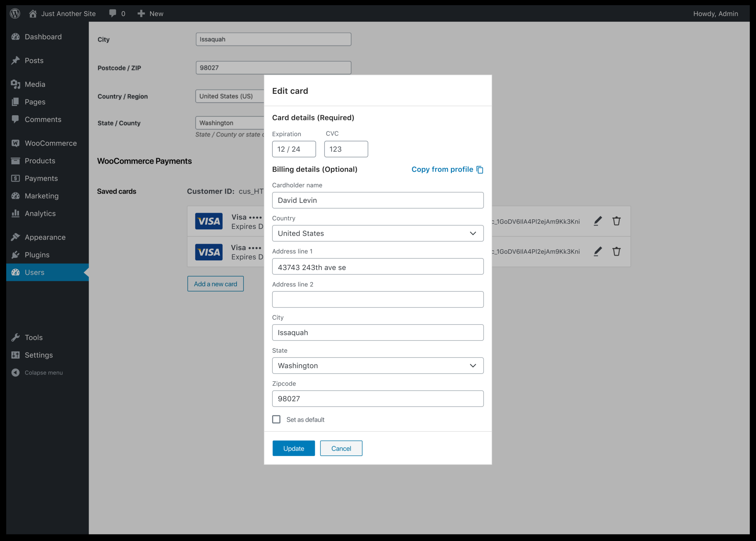
Task: Click the trash icon to delete the second Visa card
Action: tap(616, 251)
